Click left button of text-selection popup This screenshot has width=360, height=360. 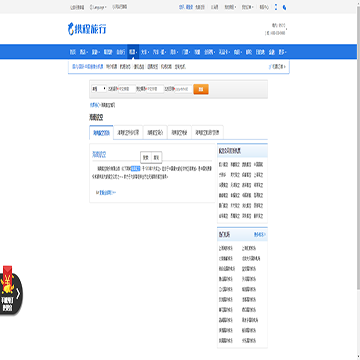[146, 157]
